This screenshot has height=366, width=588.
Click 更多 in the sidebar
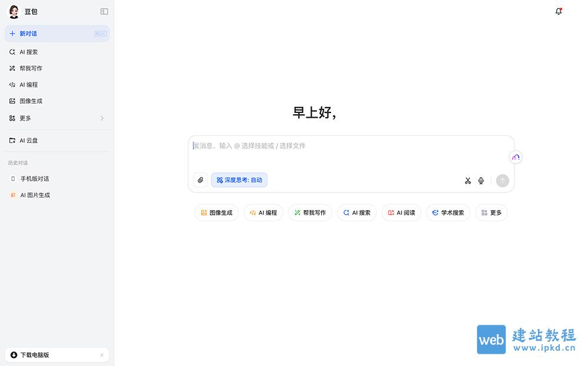[57, 118]
